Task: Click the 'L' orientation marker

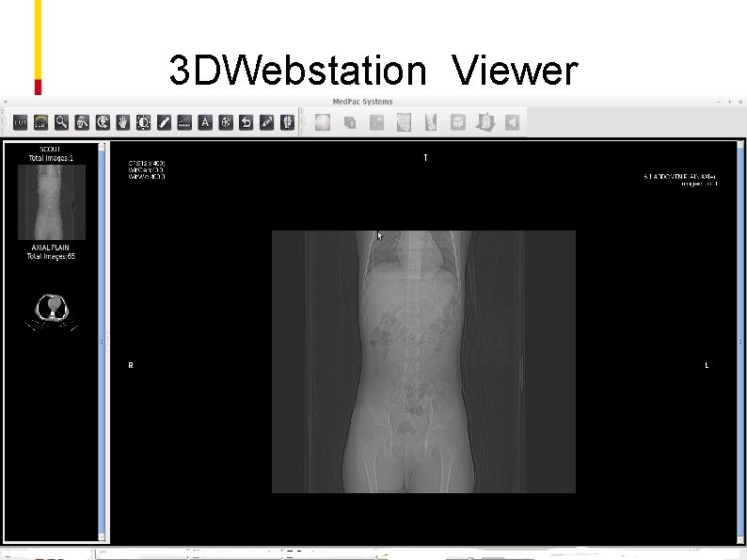Action: pos(707,365)
